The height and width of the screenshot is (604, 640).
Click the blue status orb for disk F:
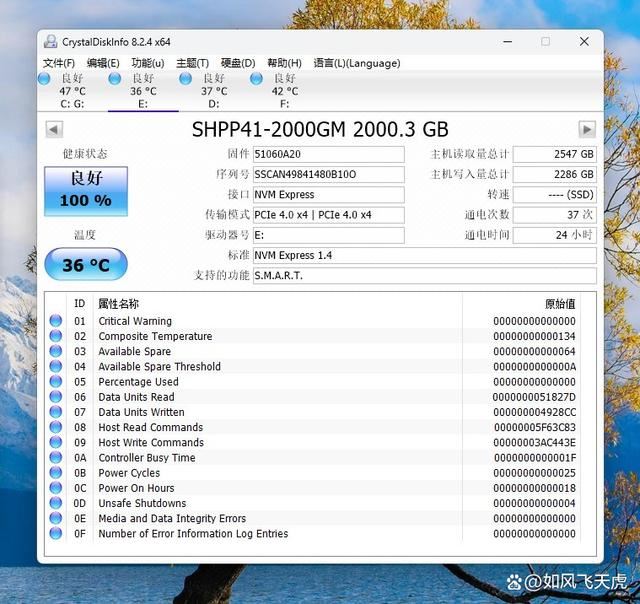[257, 79]
